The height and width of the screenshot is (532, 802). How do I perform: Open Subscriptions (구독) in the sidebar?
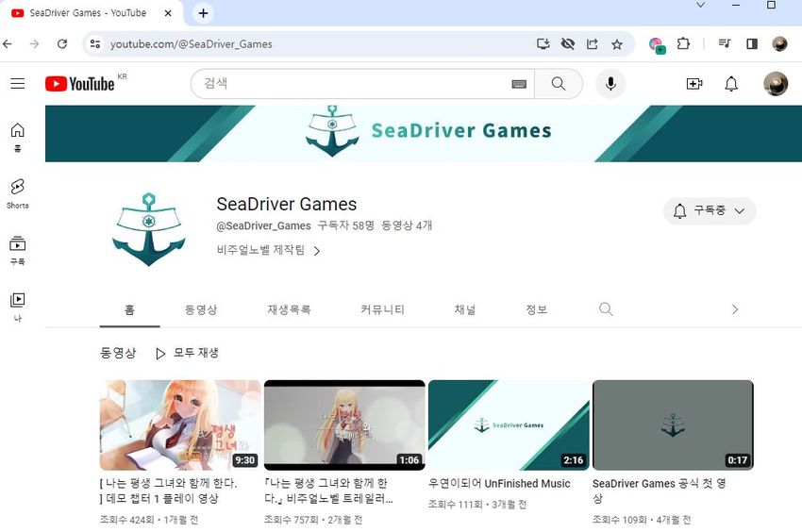(17, 250)
